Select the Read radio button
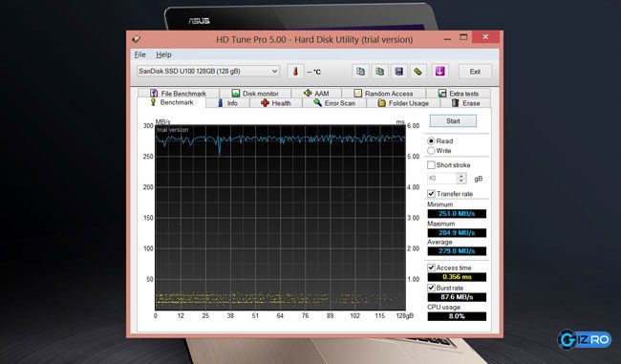 coord(431,141)
